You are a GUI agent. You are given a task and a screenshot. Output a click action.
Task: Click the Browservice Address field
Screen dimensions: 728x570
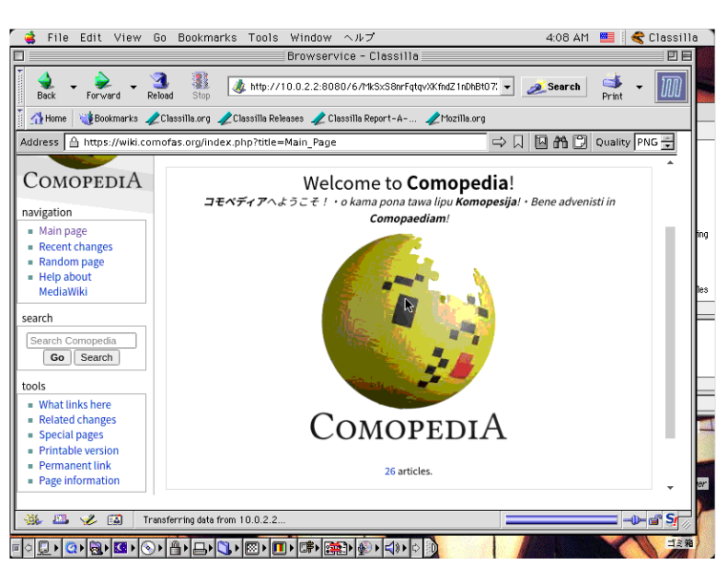coord(277,142)
